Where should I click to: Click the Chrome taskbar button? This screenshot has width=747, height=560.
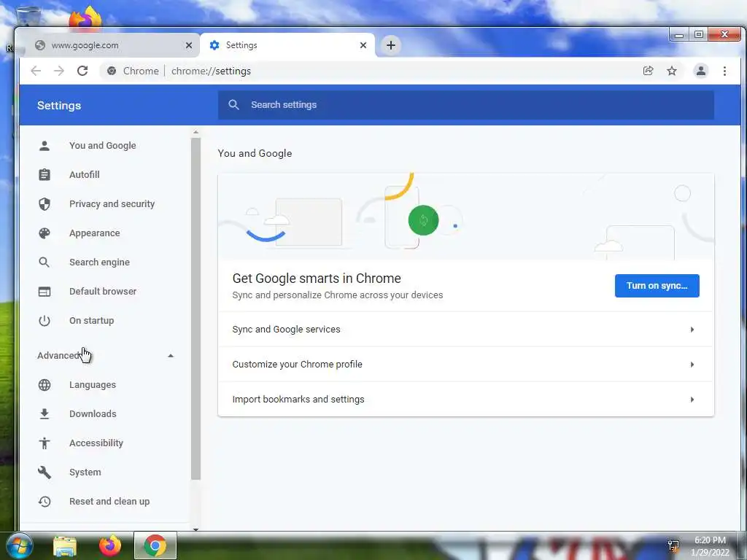tap(155, 545)
